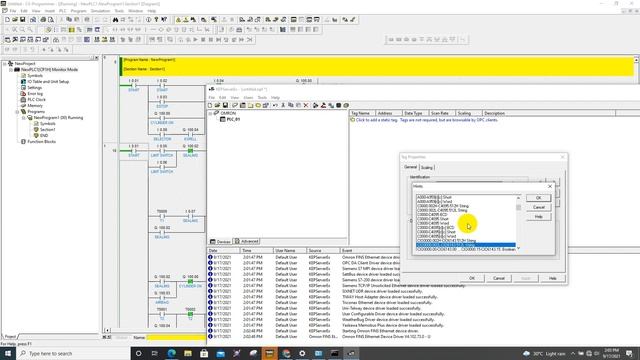
Task: Click Open file icon in CX-Programmer toolbar
Action: point(15,20)
